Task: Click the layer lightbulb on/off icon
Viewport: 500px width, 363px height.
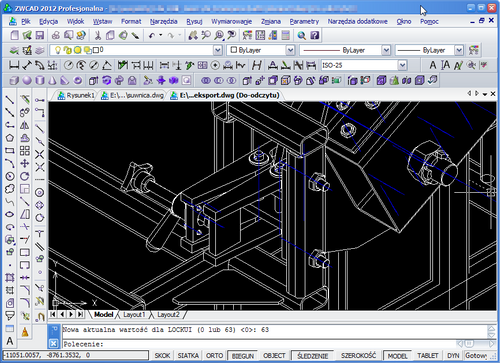Action: pyautogui.click(x=58, y=50)
